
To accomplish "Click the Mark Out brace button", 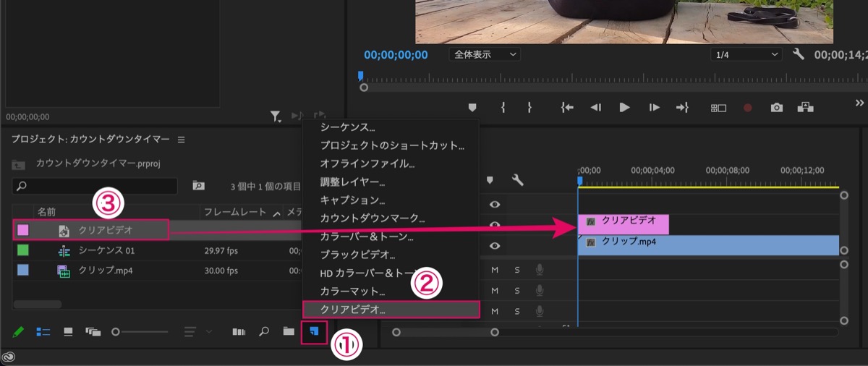I will pyautogui.click(x=529, y=107).
